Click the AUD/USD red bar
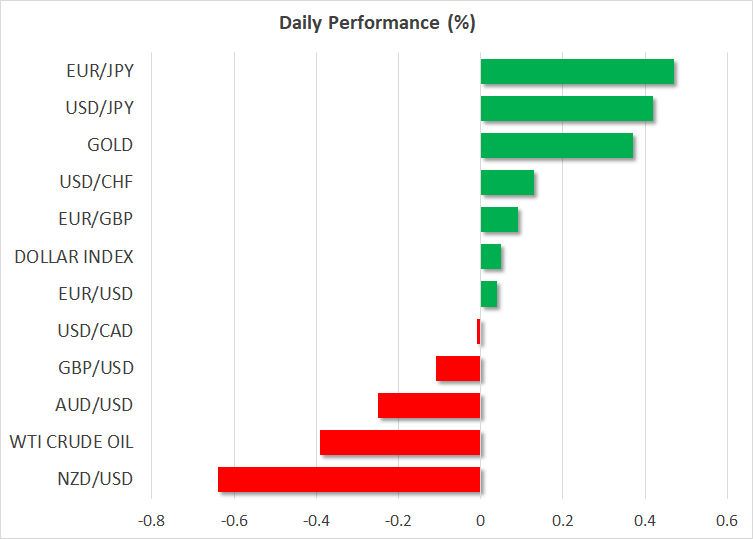 tap(429, 405)
